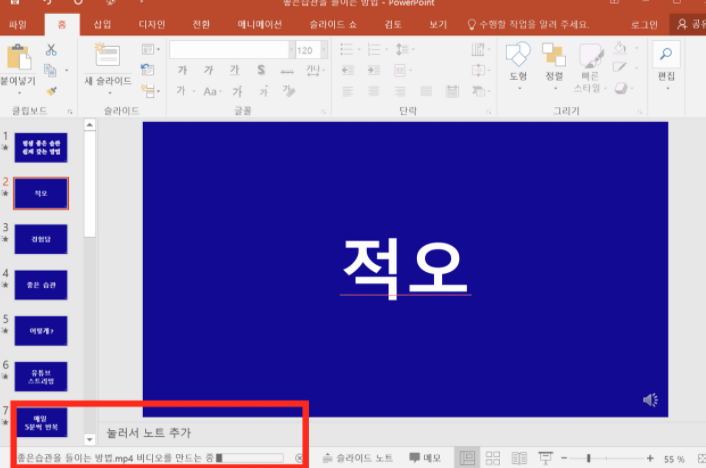
Task: Toggle bold (first 가) formatting
Action: [182, 70]
